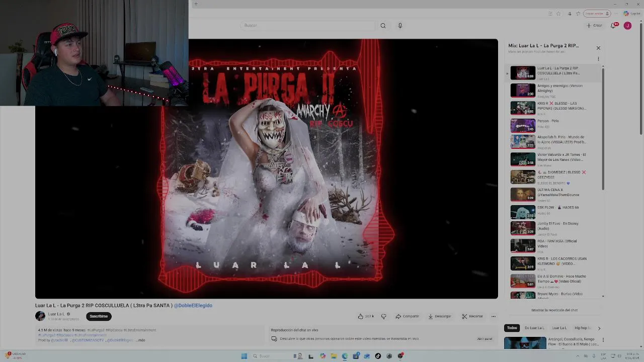644x362 pixels.
Task: Open the Mix playlist three-dot options
Action: [598, 59]
